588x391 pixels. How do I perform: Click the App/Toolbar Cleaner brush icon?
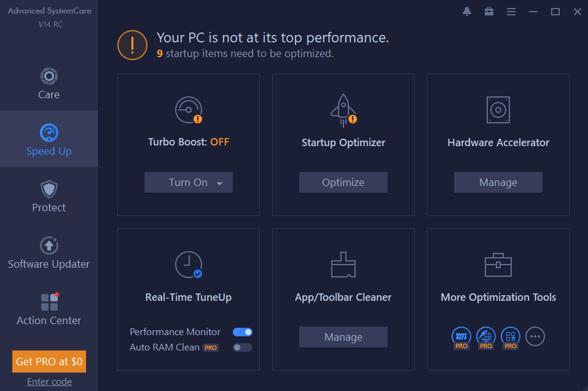343,265
